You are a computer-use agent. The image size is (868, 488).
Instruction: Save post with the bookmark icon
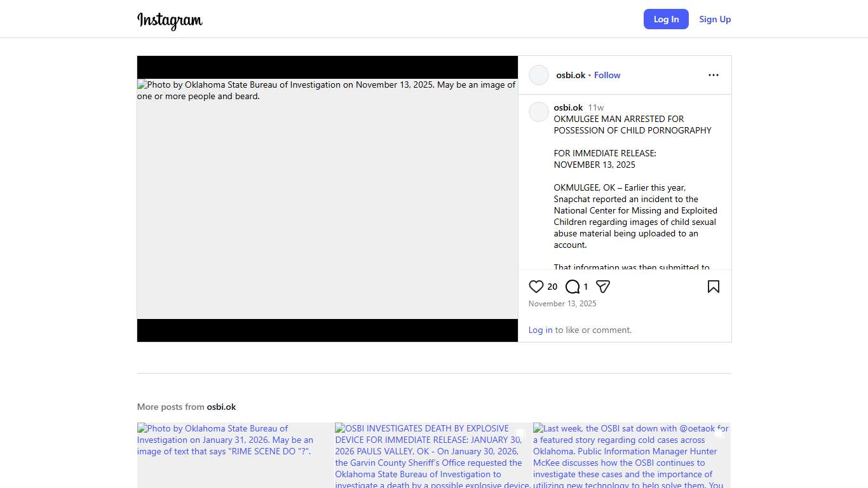coord(713,287)
